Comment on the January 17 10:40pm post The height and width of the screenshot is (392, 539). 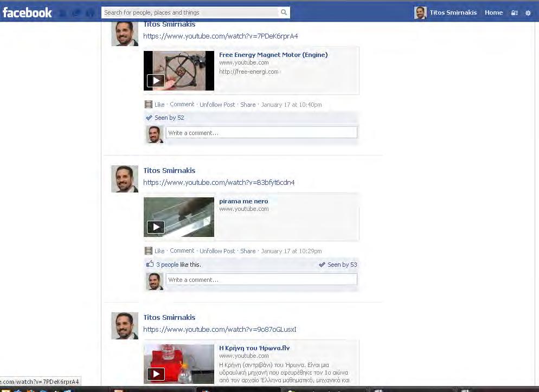(182, 104)
